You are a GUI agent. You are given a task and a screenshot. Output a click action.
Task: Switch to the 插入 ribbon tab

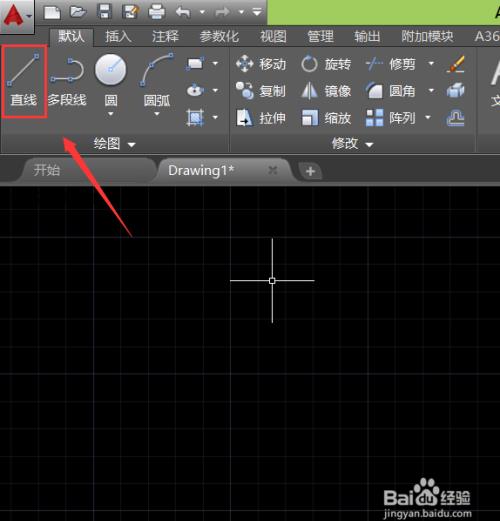[118, 36]
